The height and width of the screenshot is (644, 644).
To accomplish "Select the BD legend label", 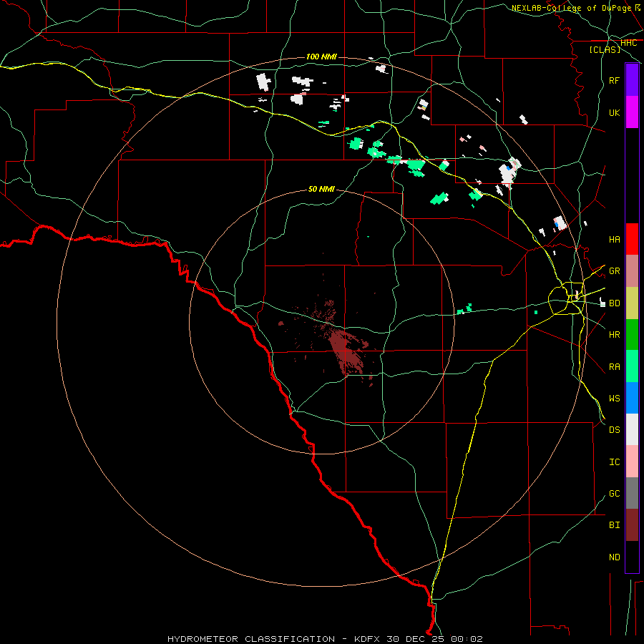I will tap(614, 303).
